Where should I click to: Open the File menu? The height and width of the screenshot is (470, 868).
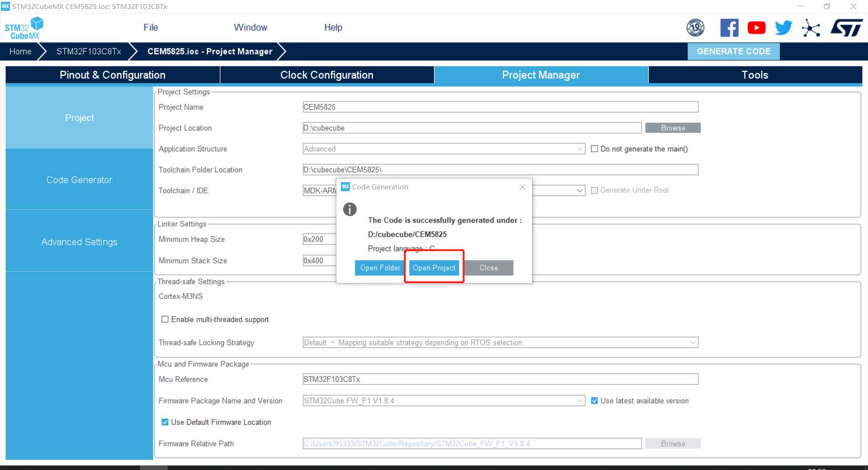[151, 28]
